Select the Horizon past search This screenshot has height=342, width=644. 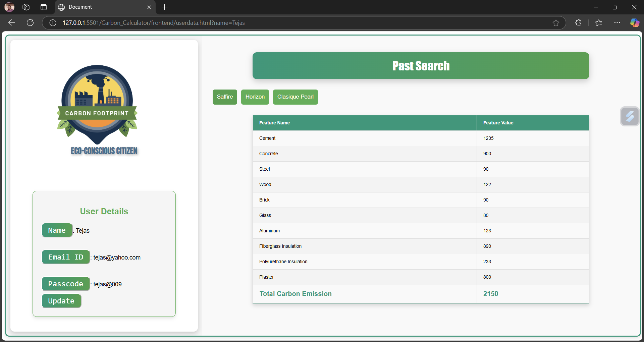pos(255,97)
